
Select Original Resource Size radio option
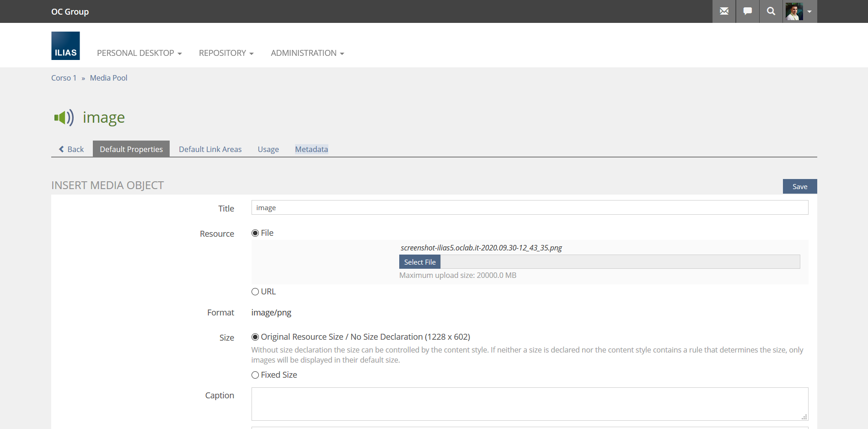click(255, 337)
